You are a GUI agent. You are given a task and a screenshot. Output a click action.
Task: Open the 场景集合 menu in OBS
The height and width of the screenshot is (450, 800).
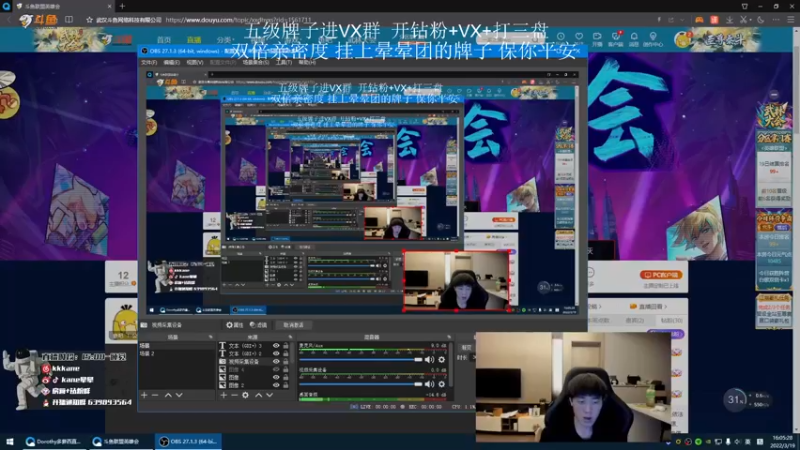pyautogui.click(x=256, y=62)
